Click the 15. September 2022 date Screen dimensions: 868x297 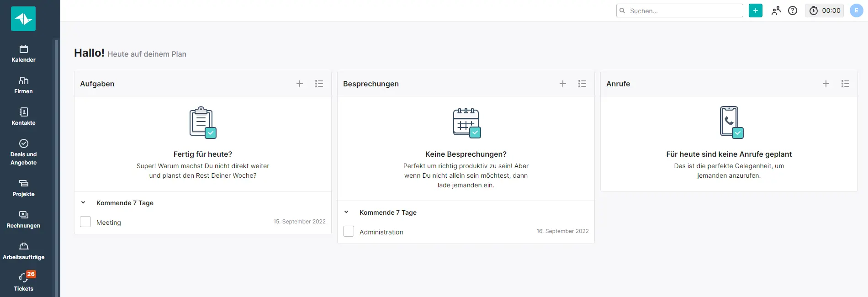(x=300, y=222)
